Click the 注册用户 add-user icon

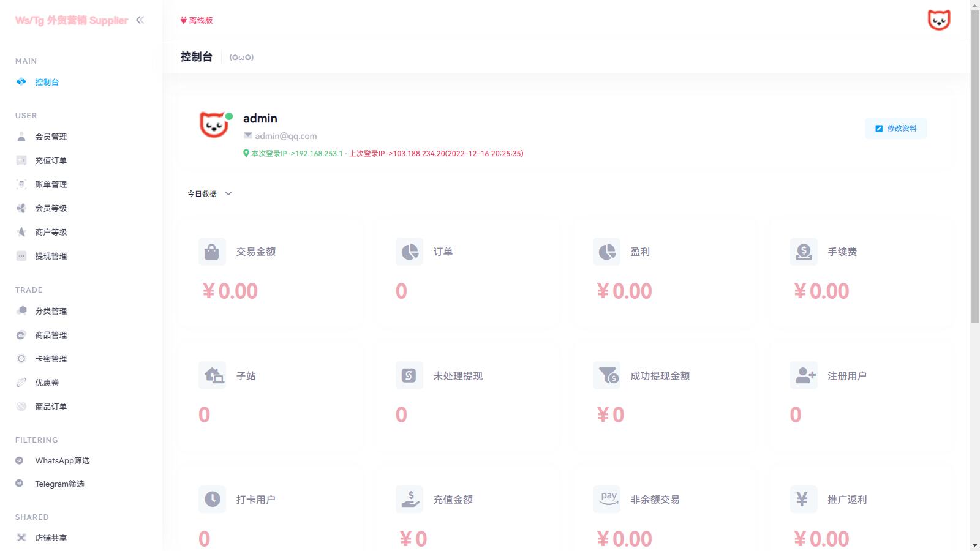[804, 375]
